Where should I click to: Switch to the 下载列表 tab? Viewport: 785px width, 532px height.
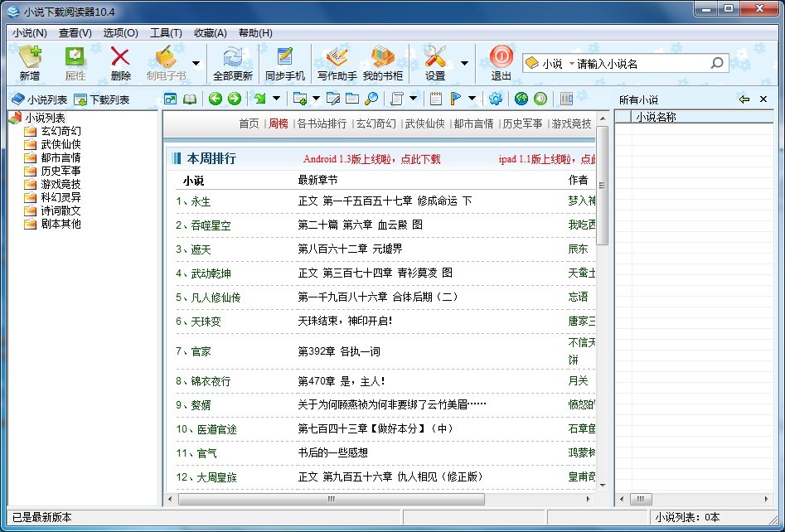click(102, 99)
